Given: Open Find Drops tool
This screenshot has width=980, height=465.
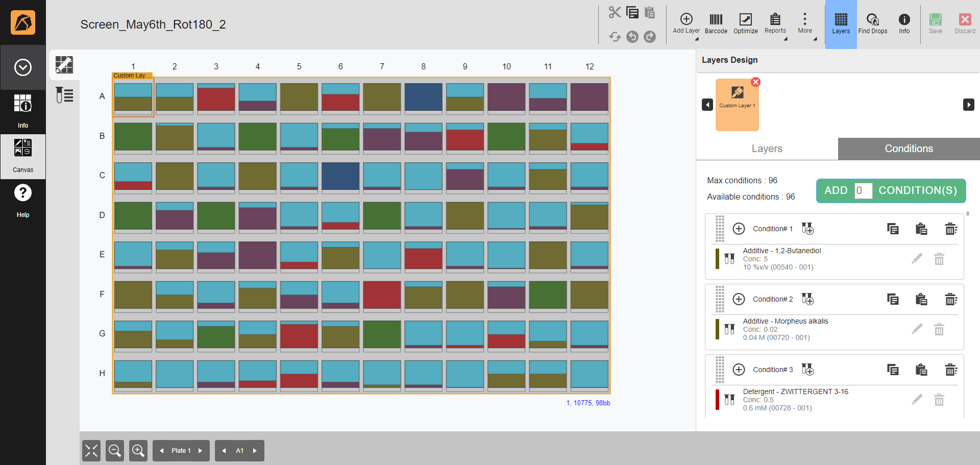Looking at the screenshot, I should (x=873, y=23).
